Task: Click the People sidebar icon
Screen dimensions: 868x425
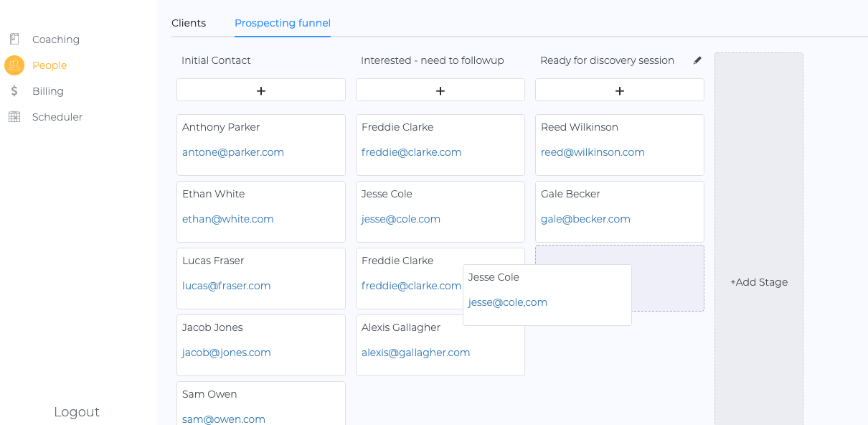Action: [x=14, y=65]
